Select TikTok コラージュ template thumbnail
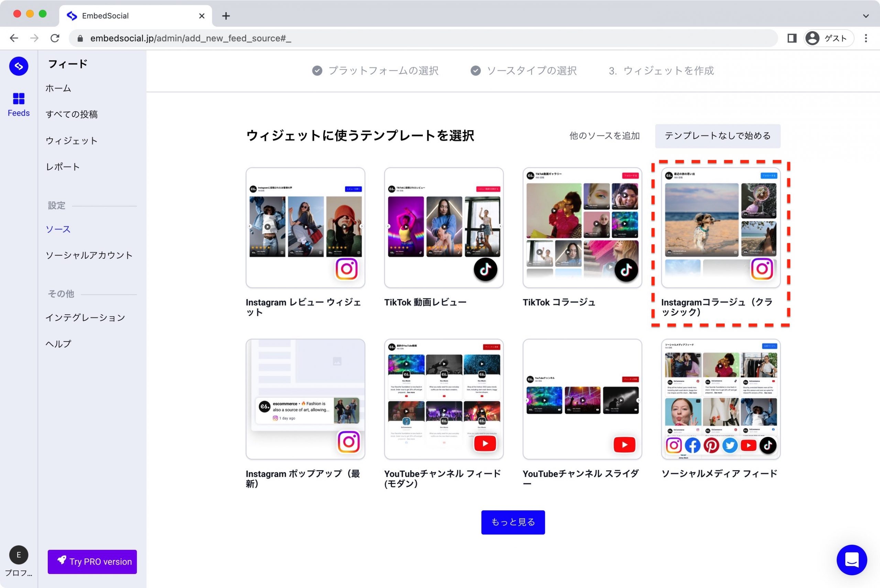This screenshot has width=880, height=588. (582, 228)
